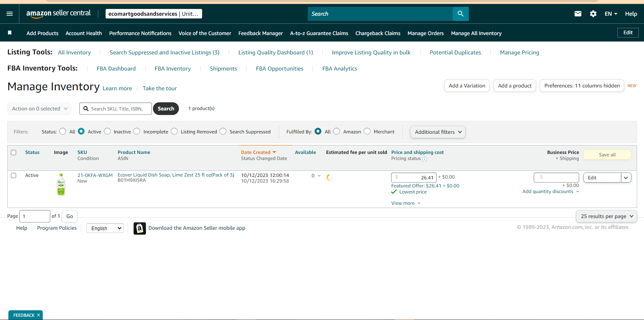Open the English language select in footer
Viewport: 644px width, 320px height.
point(105,228)
